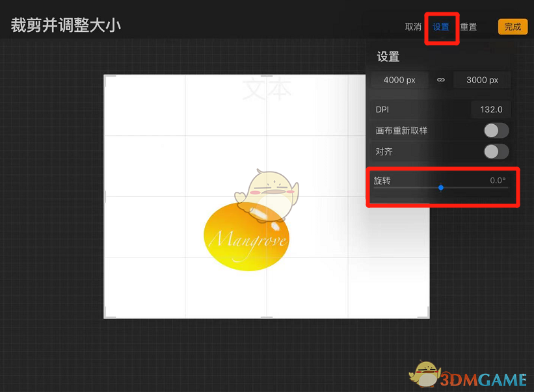Tap the orange 完成 button
This screenshot has height=392, width=534.
click(x=513, y=27)
